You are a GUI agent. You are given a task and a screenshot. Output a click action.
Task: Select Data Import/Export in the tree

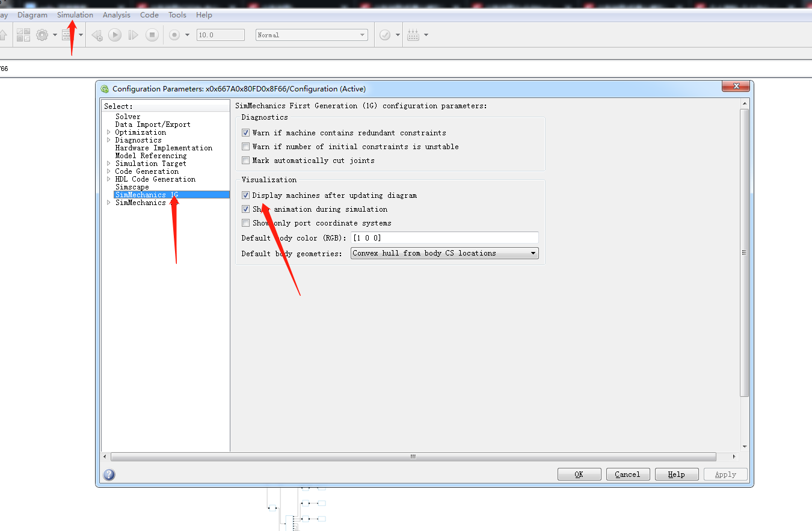pyautogui.click(x=153, y=124)
